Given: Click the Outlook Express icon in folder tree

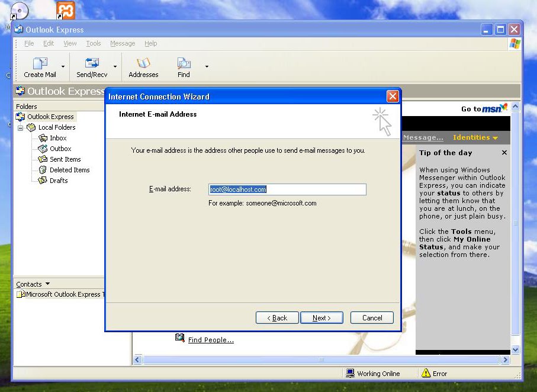Looking at the screenshot, I should click(21, 117).
